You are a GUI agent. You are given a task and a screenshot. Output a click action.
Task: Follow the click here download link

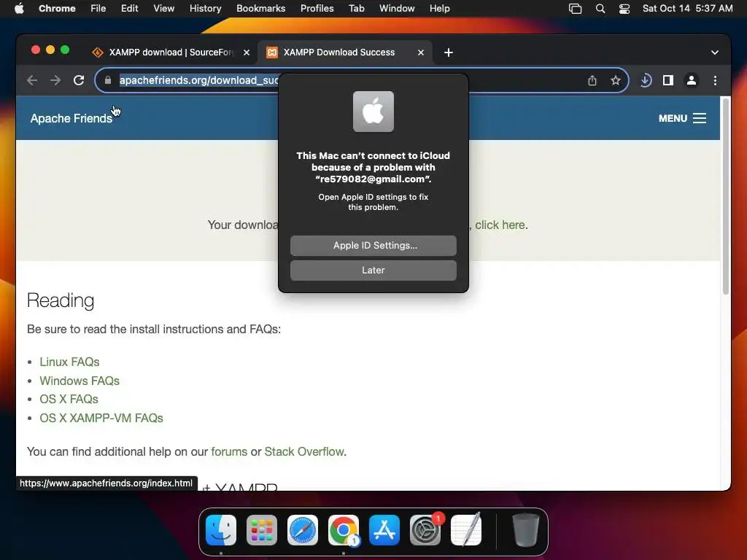pyautogui.click(x=500, y=225)
